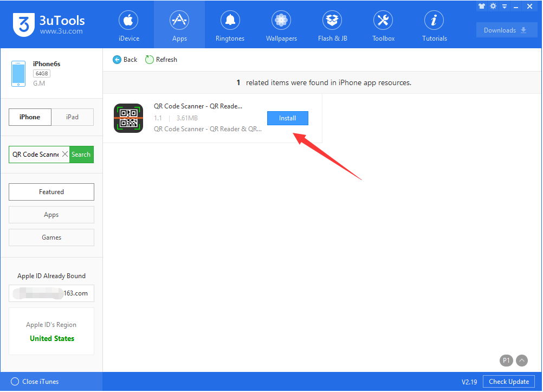Click the Apple ID's Region label

pyautogui.click(x=51, y=325)
